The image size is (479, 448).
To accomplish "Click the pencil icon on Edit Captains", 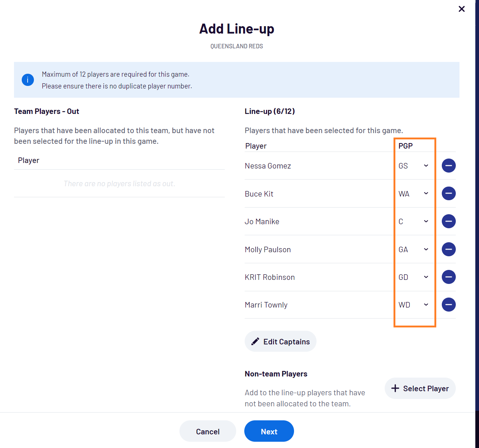I will (x=255, y=341).
